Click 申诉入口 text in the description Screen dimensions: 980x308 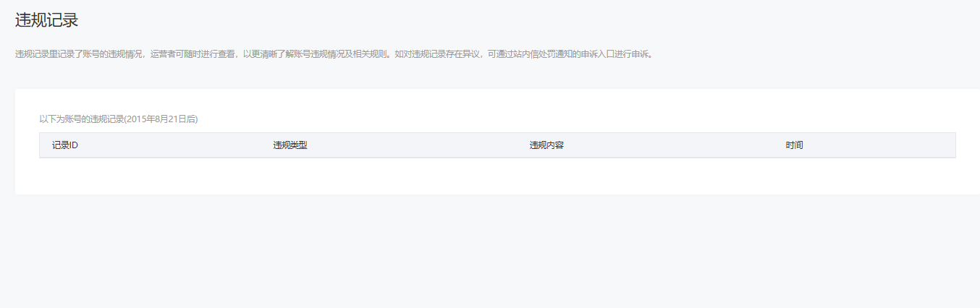[596, 54]
